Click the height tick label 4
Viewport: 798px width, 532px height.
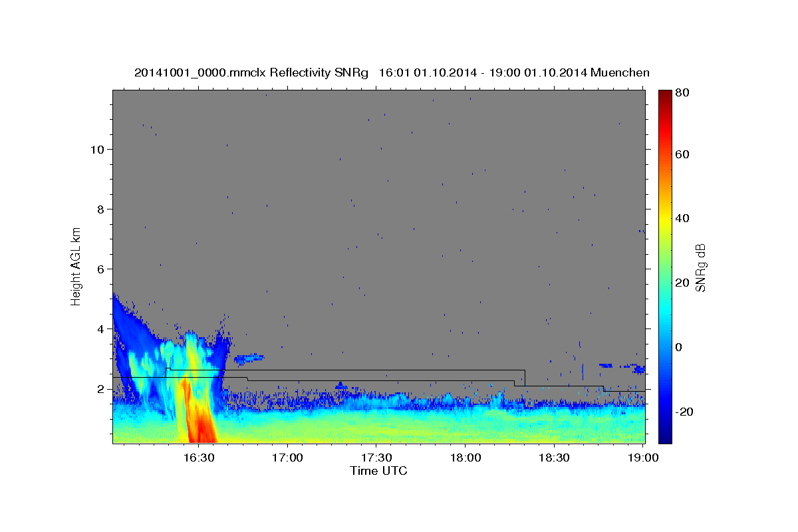click(100, 329)
